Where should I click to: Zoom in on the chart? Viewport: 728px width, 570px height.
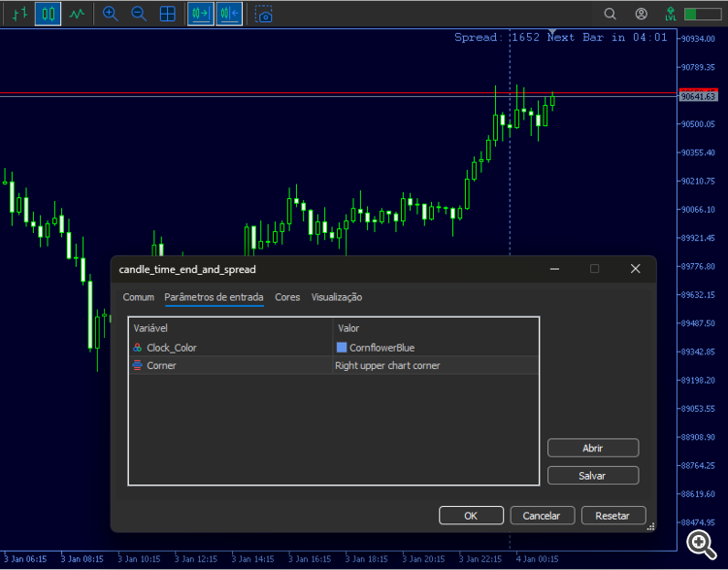click(x=110, y=14)
